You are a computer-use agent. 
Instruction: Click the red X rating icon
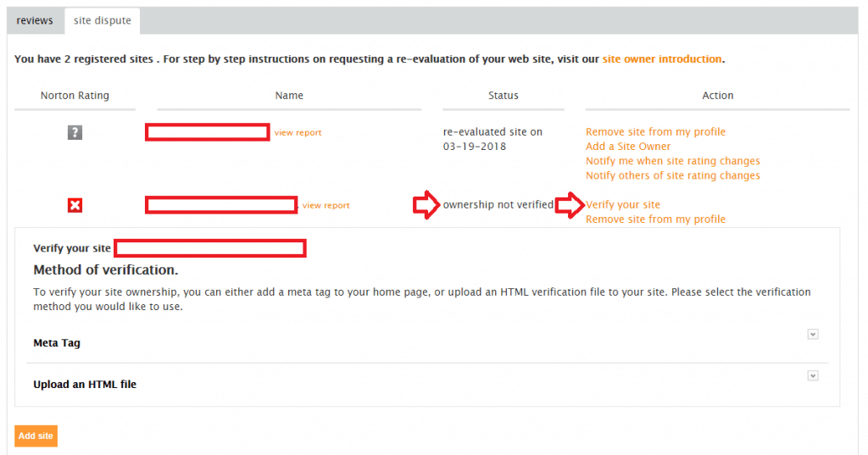75,205
